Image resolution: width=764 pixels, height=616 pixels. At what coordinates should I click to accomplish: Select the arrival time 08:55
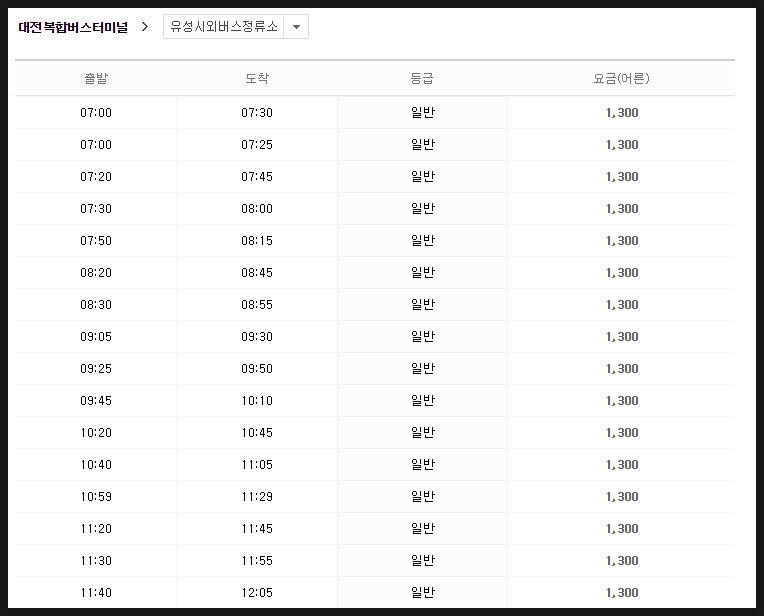pos(257,305)
